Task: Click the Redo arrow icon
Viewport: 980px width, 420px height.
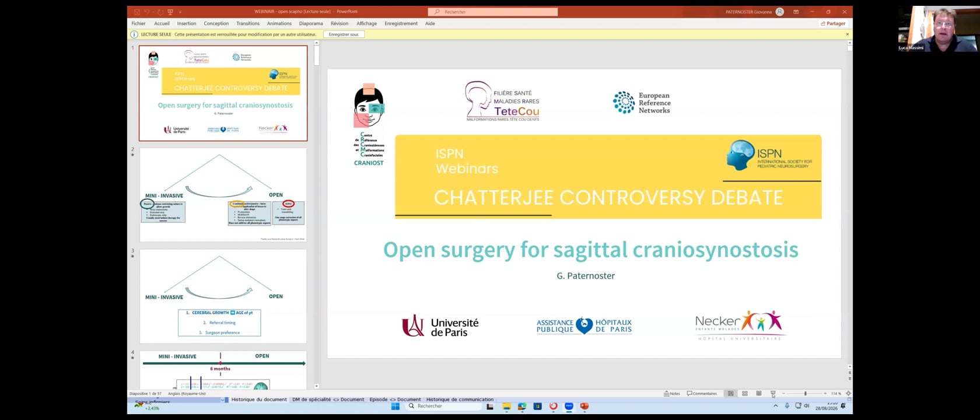Action: [159, 12]
